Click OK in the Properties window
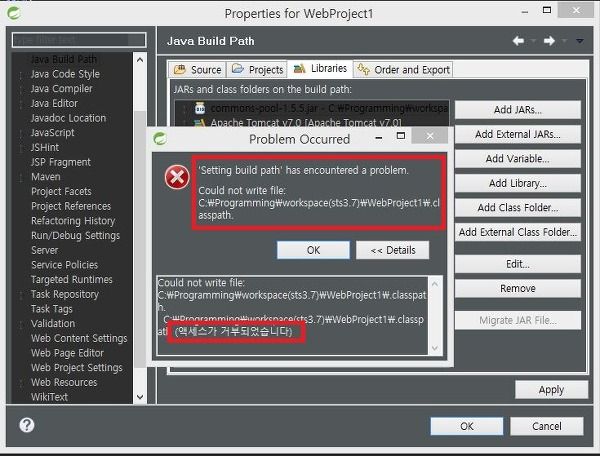The image size is (600, 456). point(466,426)
